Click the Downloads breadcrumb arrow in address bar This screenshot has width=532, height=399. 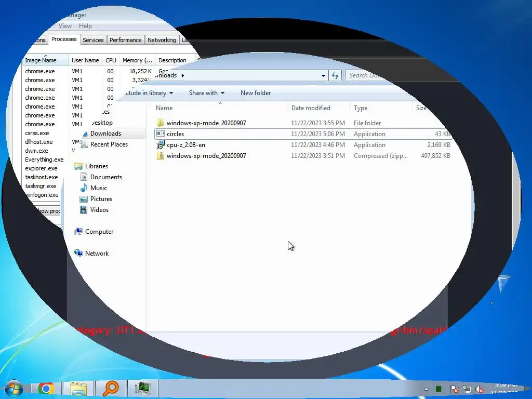(182, 75)
